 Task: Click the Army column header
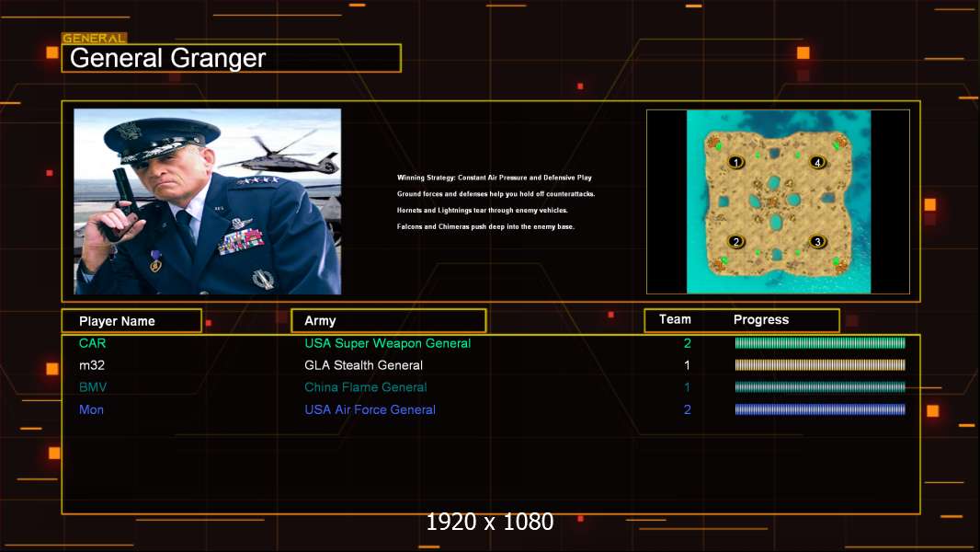point(389,321)
